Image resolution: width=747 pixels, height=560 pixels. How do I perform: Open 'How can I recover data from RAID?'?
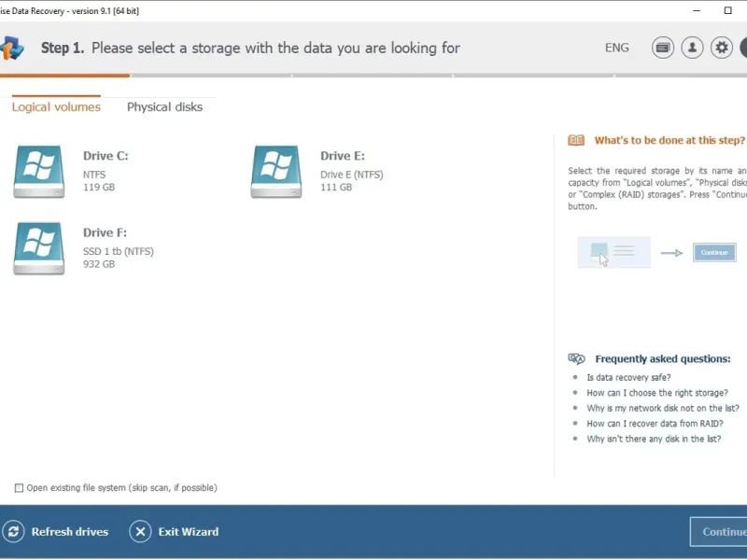pyautogui.click(x=655, y=424)
